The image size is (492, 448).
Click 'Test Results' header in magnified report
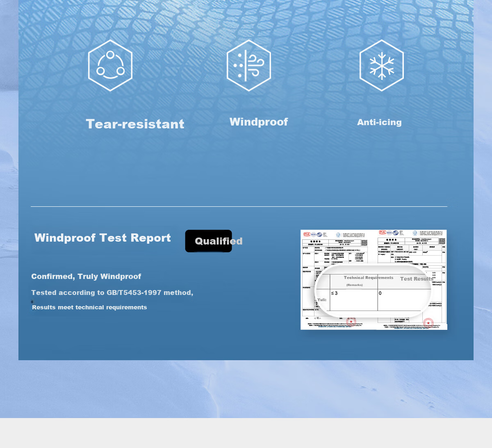(x=416, y=279)
